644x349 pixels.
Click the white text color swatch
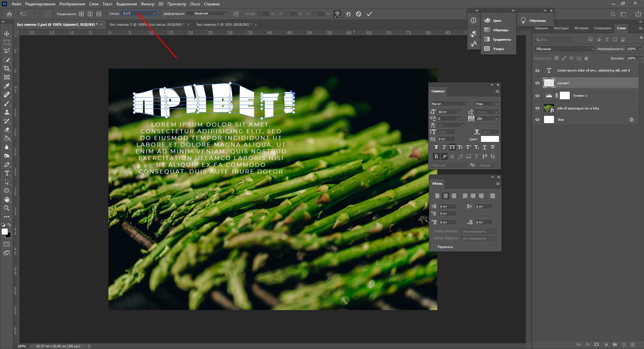click(490, 139)
